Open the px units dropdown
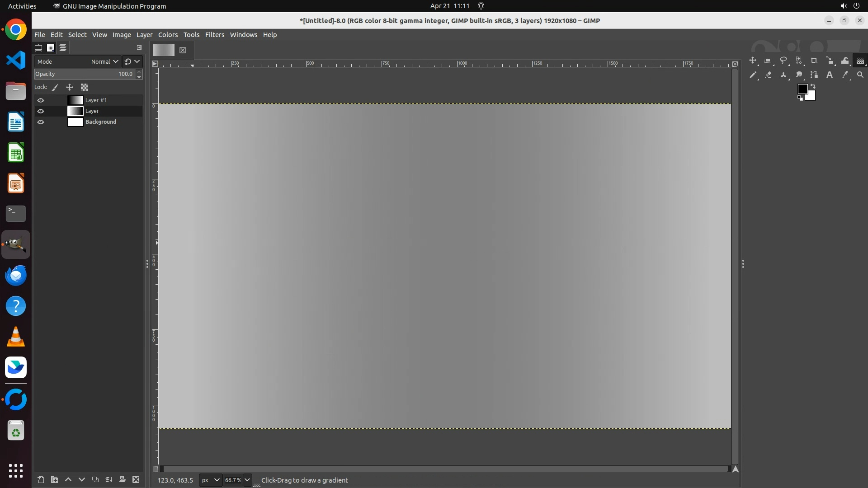 [211, 480]
